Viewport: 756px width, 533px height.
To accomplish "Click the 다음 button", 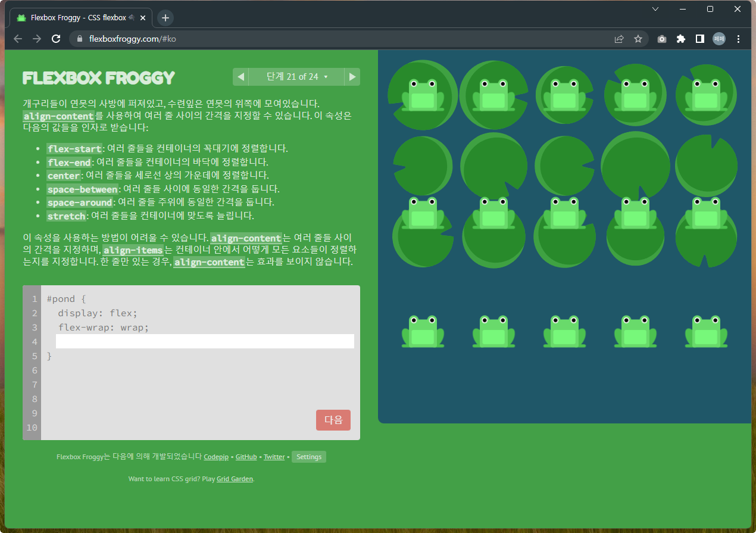I will (x=333, y=420).
